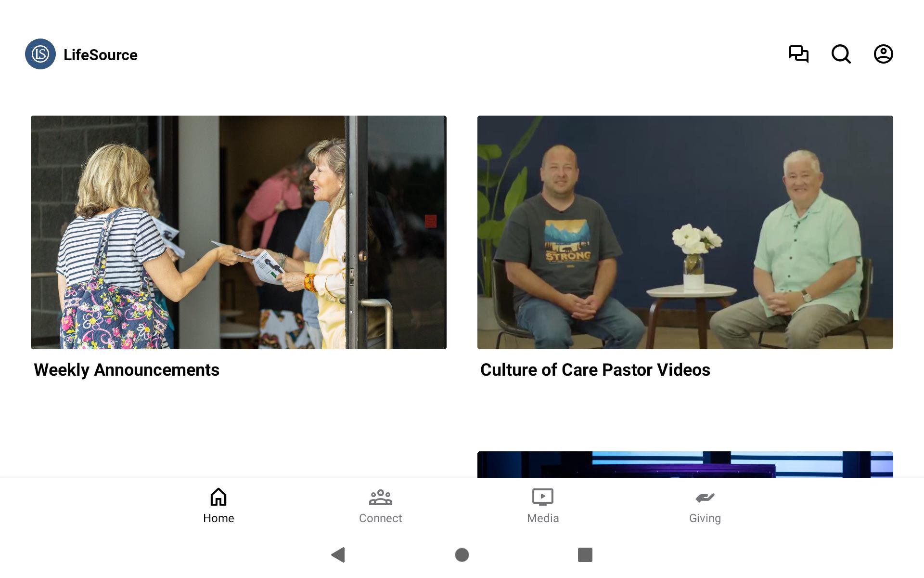Open Weekly Announcements title link
The width and height of the screenshot is (924, 578).
coord(127,370)
